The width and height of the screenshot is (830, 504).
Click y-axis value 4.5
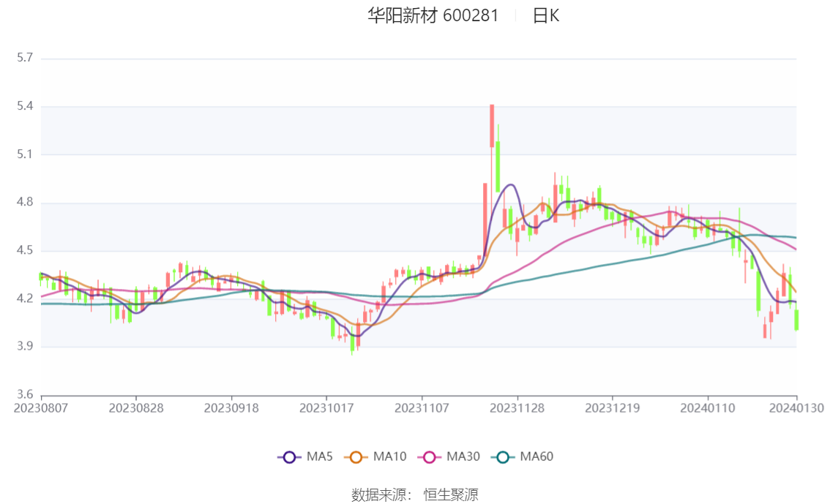(x=25, y=250)
